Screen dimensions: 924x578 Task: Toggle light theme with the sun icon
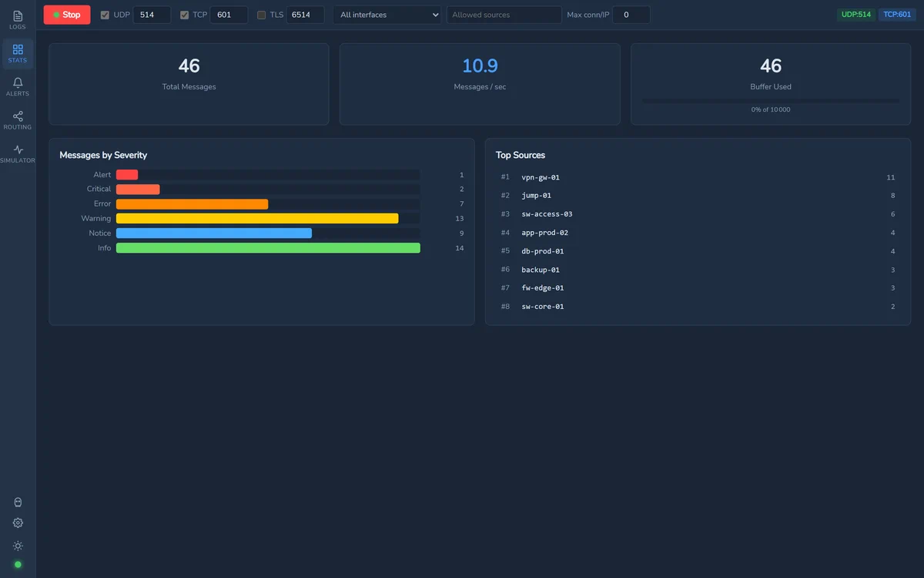[x=18, y=546]
